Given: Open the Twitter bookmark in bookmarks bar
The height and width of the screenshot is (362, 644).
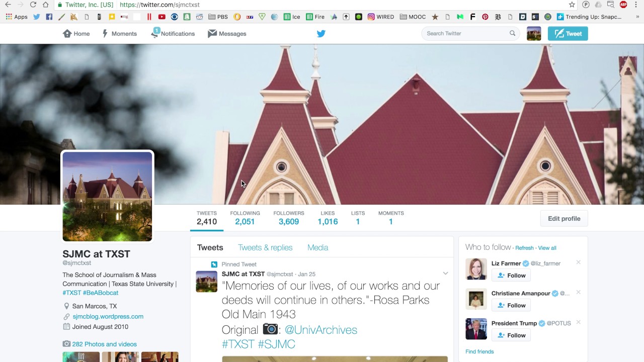Looking at the screenshot, I should tap(37, 17).
